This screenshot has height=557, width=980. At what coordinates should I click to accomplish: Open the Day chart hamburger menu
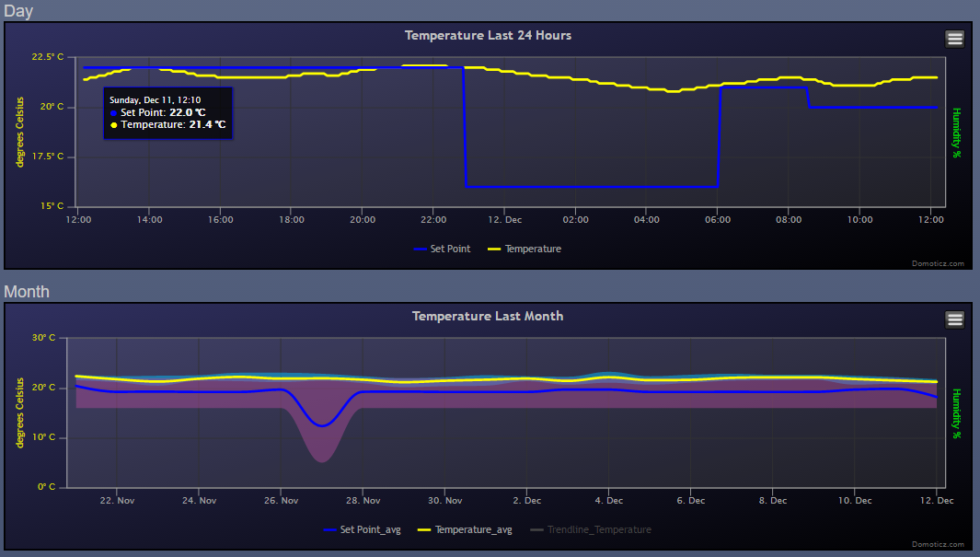pos(954,39)
